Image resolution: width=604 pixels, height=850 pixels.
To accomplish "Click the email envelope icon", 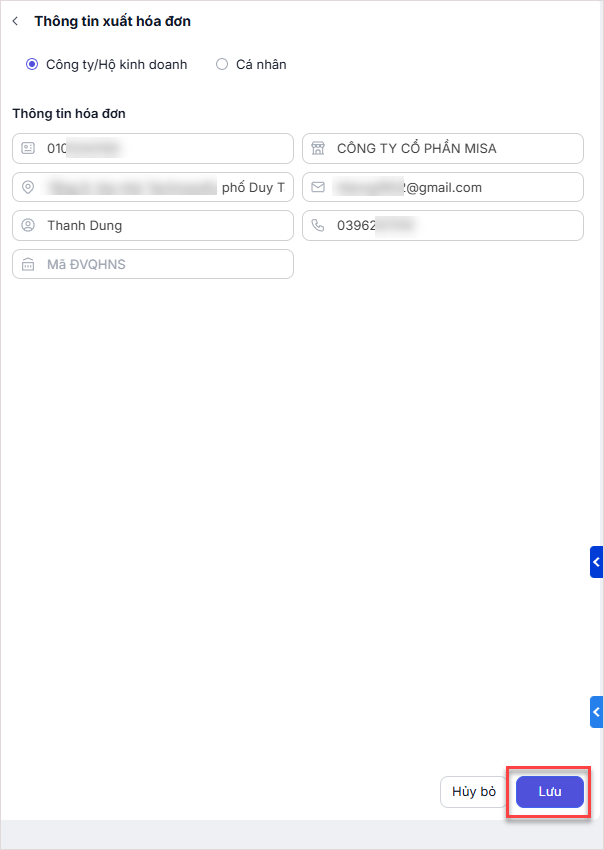I will click(318, 187).
